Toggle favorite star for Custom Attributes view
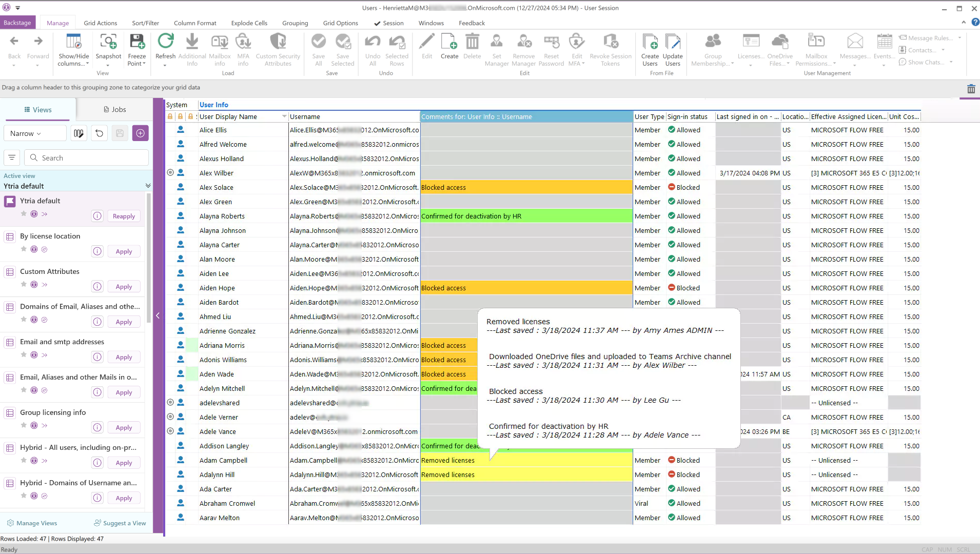 [24, 285]
